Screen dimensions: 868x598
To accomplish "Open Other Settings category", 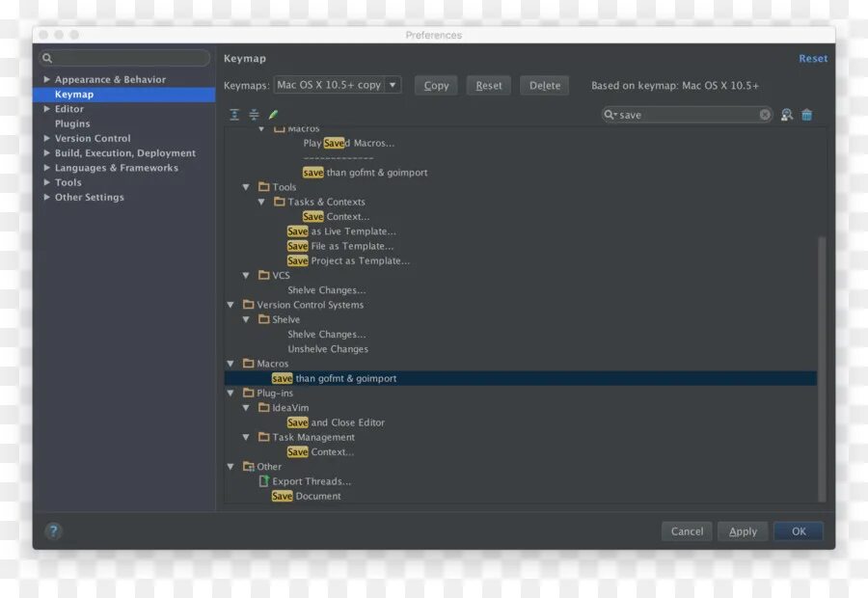I will 89,197.
